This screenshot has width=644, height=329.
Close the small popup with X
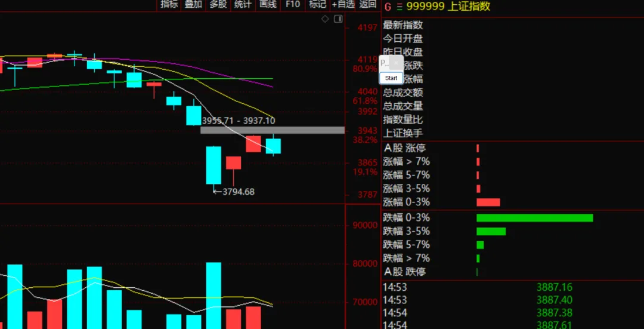coord(396,63)
